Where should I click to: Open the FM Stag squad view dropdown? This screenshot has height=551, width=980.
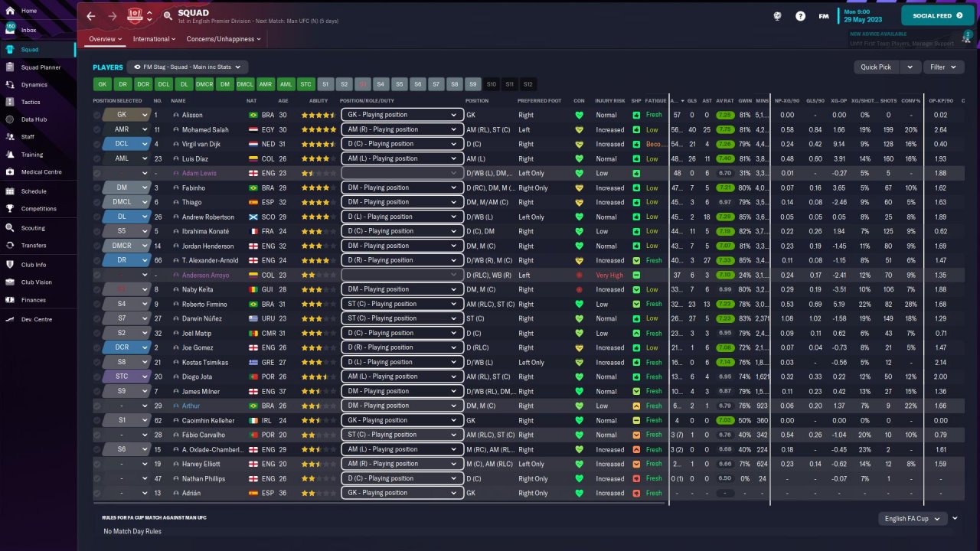(x=188, y=67)
